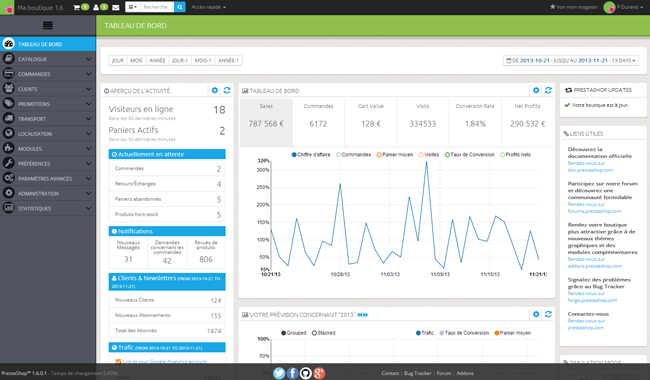650x380 pixels.
Task: Open the date range picker dropdown
Action: pyautogui.click(x=571, y=61)
